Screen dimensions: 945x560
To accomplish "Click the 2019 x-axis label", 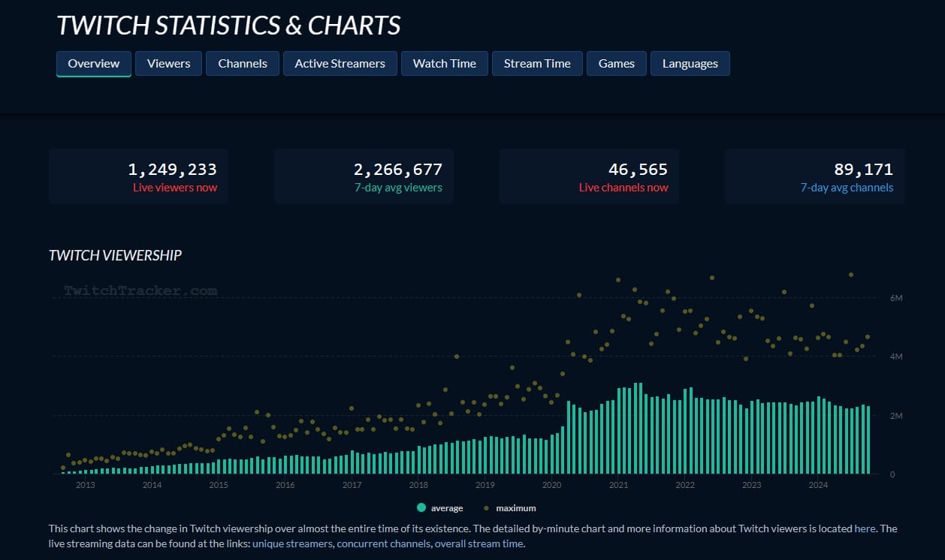I will pyautogui.click(x=485, y=485).
